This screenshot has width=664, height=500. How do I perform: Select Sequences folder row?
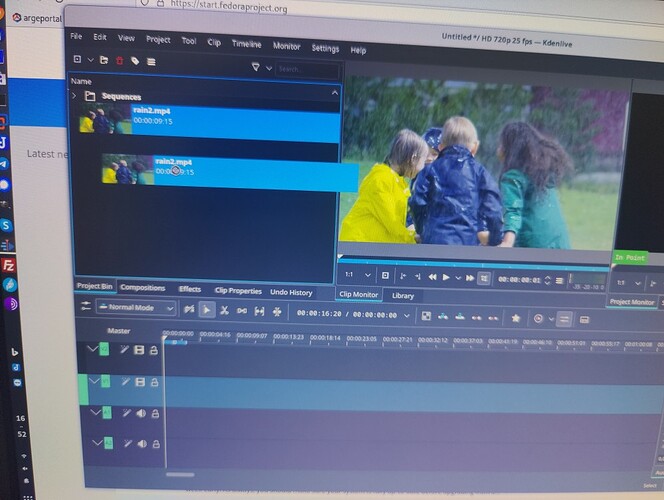pos(205,96)
